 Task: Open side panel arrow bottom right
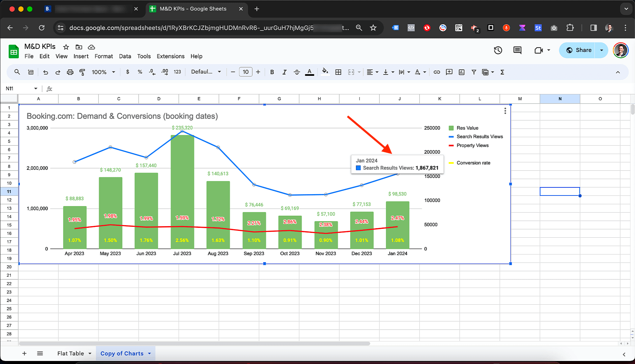pos(624,354)
